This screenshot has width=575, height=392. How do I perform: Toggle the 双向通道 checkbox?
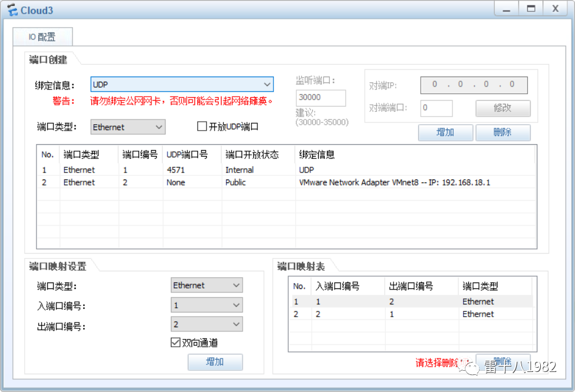[x=176, y=343]
